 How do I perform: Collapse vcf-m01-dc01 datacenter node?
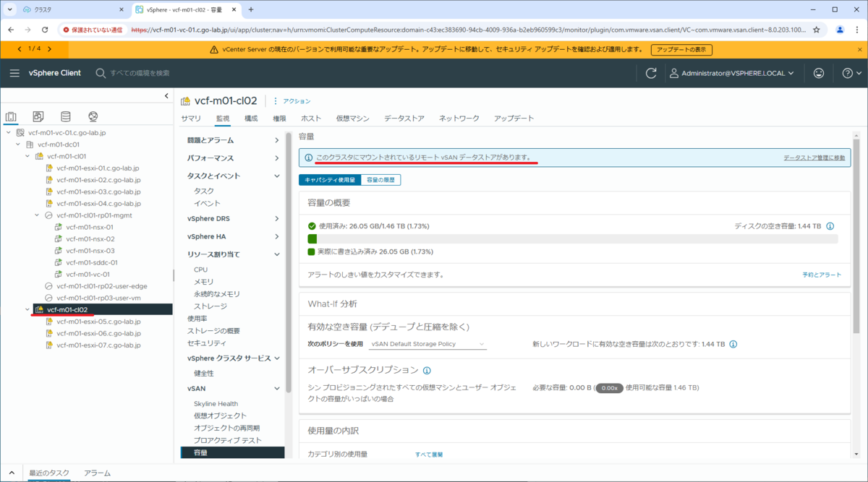[x=18, y=145]
